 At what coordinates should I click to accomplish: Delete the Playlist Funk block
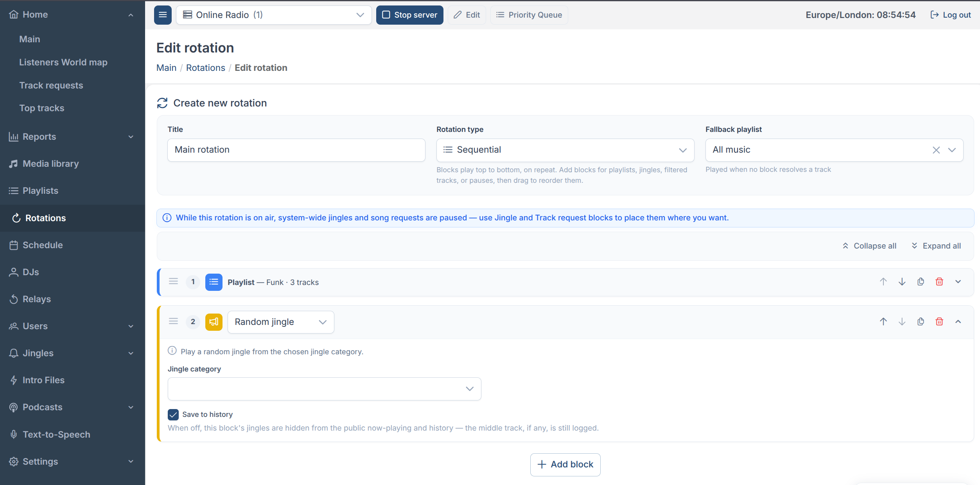[x=939, y=282]
